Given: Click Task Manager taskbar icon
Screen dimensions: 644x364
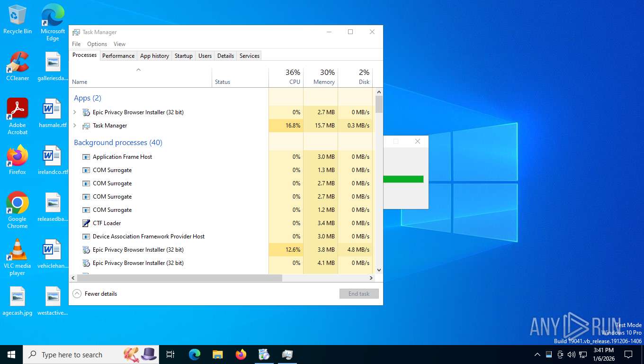Looking at the screenshot, I should point(287,355).
